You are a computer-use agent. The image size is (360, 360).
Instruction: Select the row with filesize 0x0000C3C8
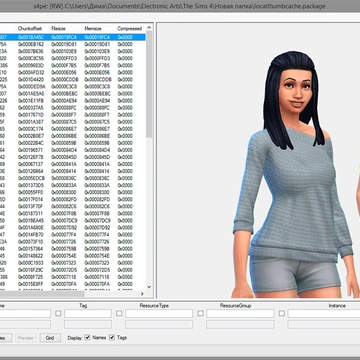tap(73, 87)
